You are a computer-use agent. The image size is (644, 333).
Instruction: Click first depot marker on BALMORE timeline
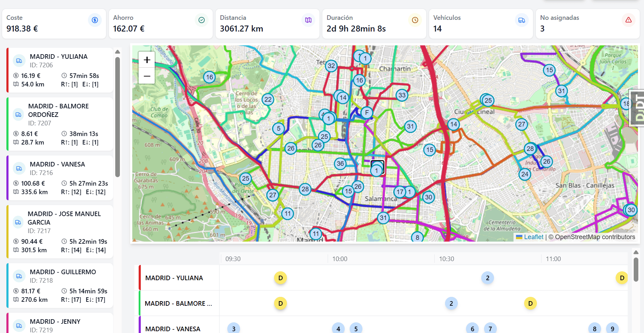[281, 304]
